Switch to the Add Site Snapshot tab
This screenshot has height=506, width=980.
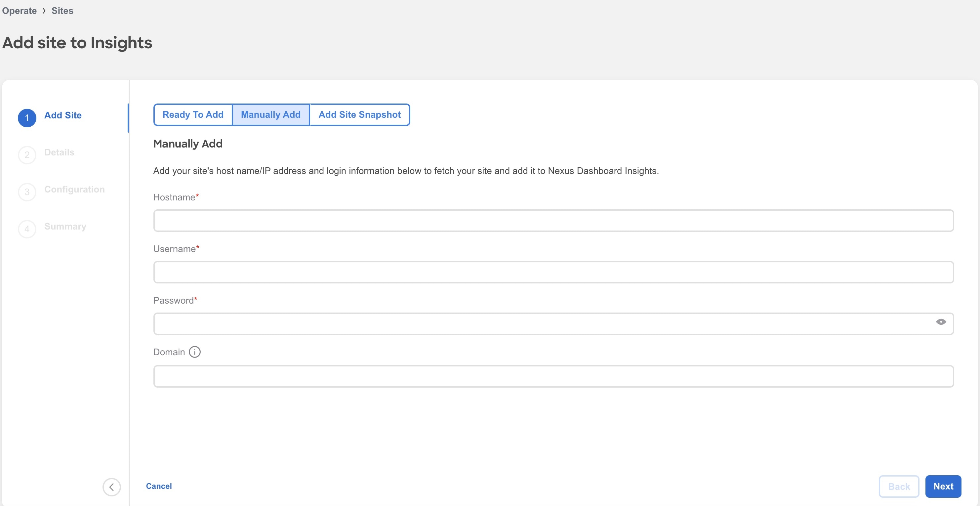[x=359, y=114]
